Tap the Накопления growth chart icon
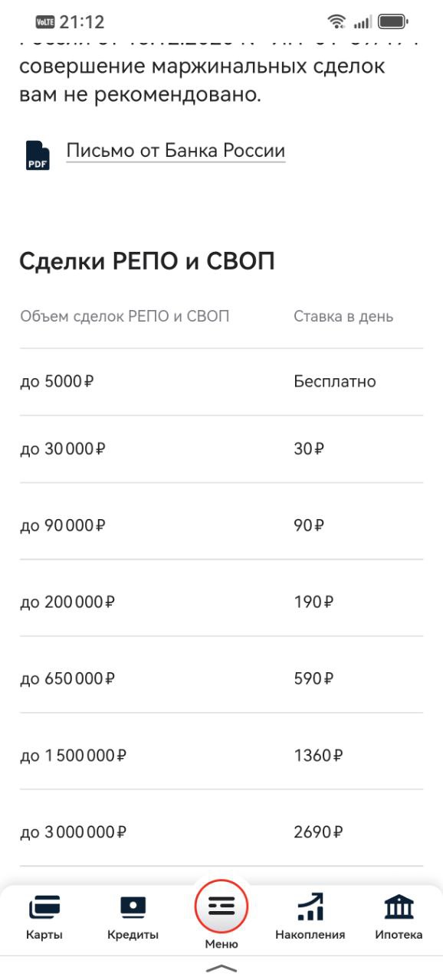 (x=310, y=907)
